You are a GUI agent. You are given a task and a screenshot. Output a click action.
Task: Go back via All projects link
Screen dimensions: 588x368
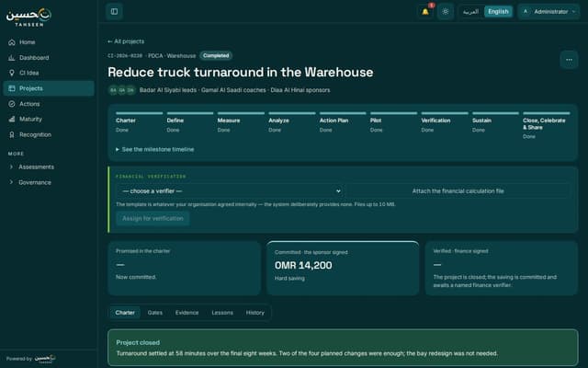[126, 41]
